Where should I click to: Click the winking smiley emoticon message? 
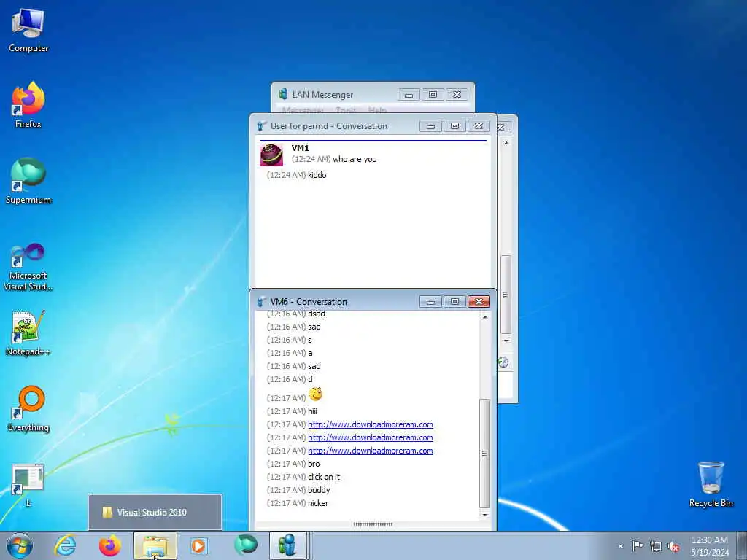tap(315, 394)
